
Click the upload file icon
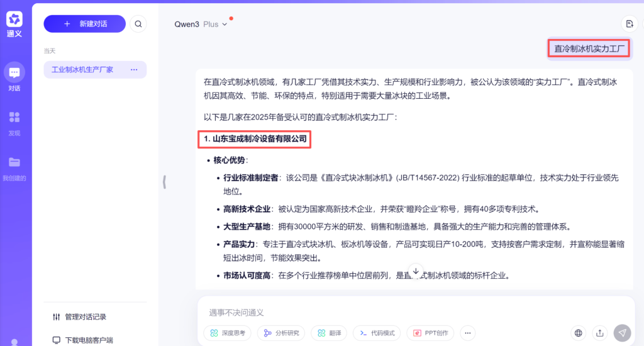pyautogui.click(x=600, y=333)
